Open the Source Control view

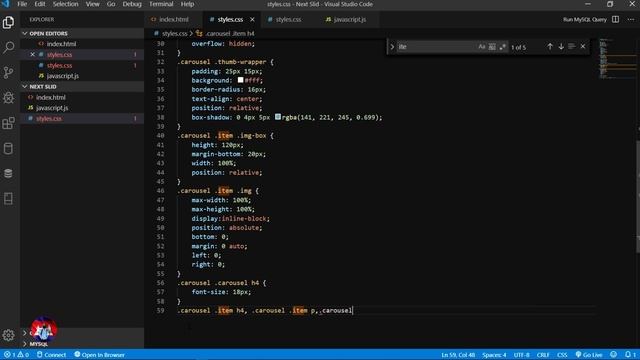(x=9, y=73)
